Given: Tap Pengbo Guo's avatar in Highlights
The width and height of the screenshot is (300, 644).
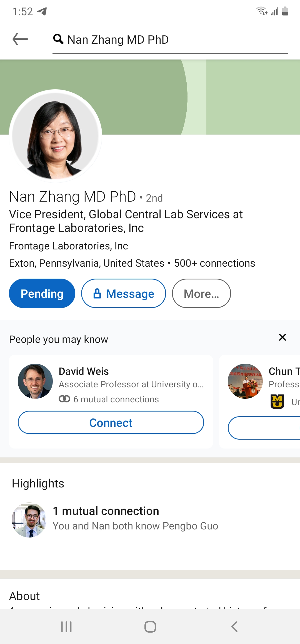Looking at the screenshot, I should click(x=29, y=520).
